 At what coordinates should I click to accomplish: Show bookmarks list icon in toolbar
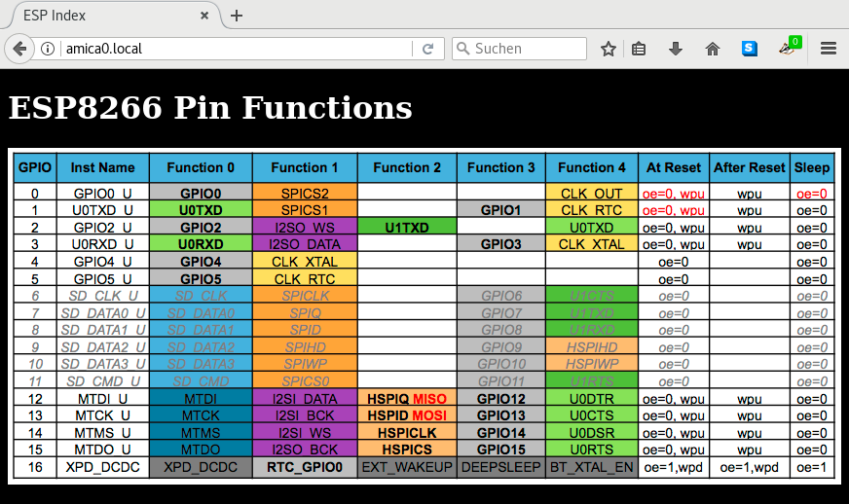tap(640, 49)
